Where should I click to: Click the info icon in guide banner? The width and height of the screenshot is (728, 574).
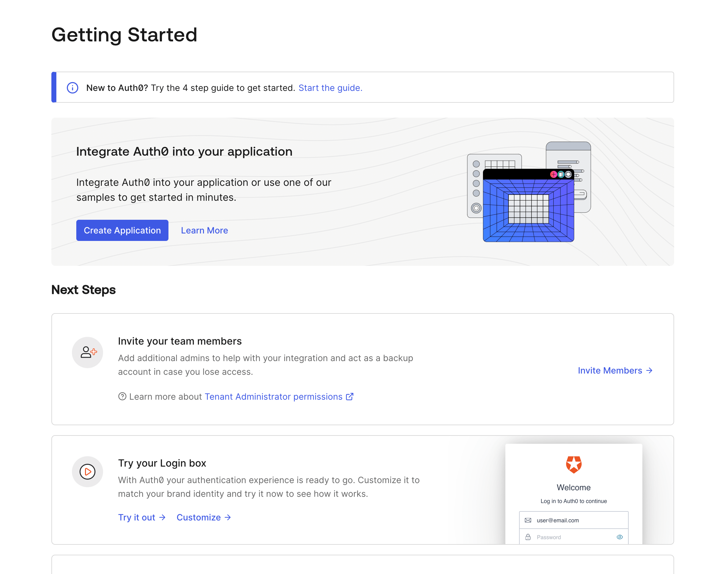[x=73, y=88]
